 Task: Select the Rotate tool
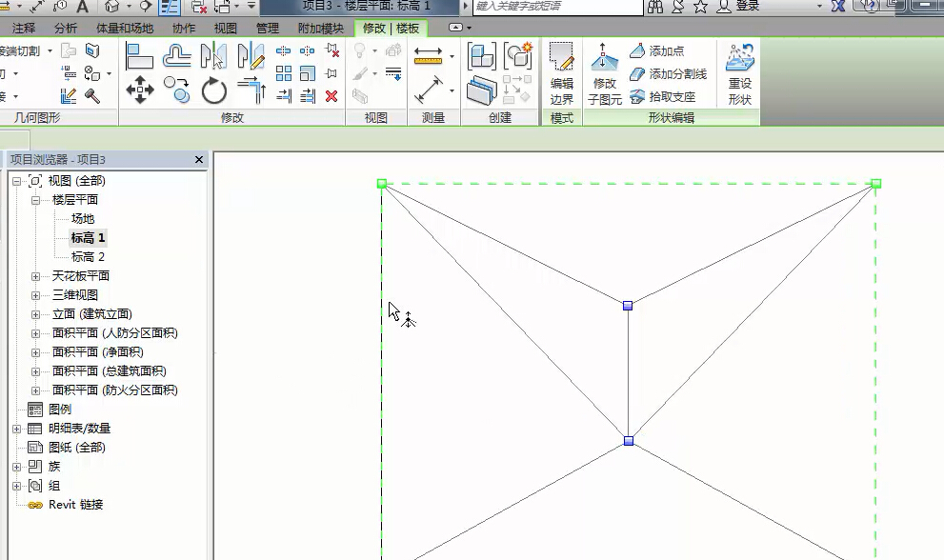point(214,91)
